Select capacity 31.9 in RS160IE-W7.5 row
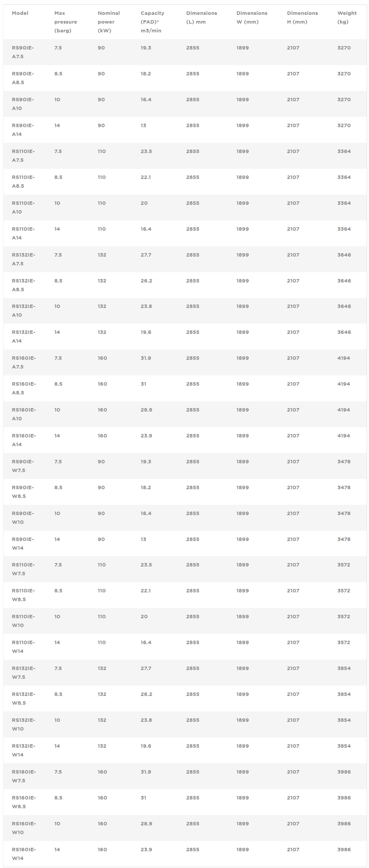The image size is (369, 868). [146, 772]
